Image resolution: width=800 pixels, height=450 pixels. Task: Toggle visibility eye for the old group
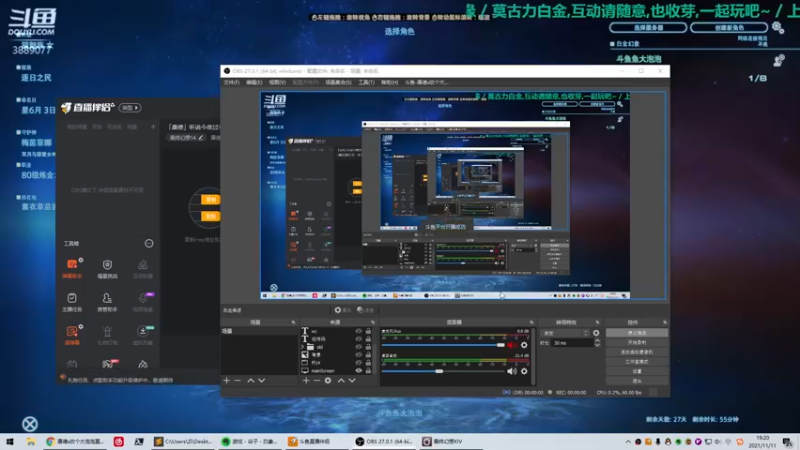[359, 347]
